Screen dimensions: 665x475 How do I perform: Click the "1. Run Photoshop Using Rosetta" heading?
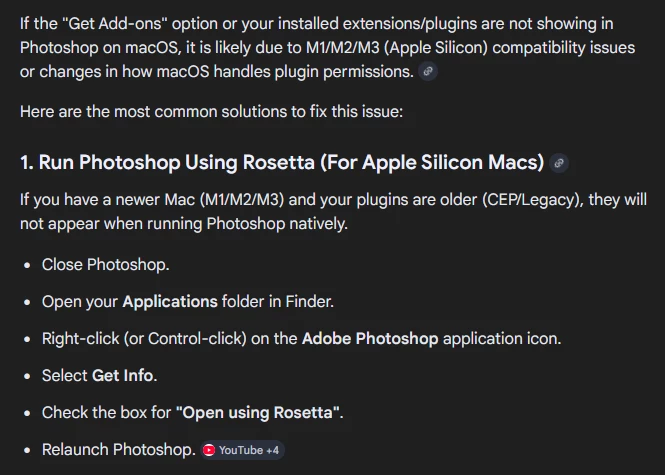(x=281, y=163)
